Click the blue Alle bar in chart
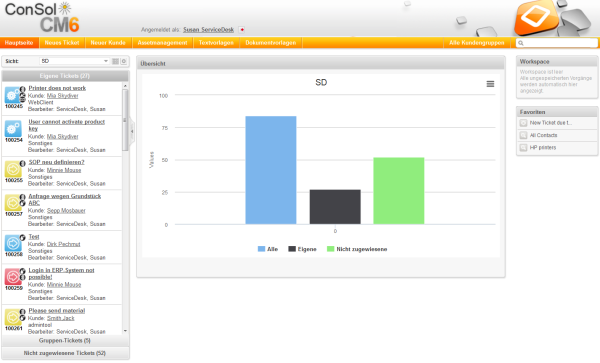 (x=271, y=170)
